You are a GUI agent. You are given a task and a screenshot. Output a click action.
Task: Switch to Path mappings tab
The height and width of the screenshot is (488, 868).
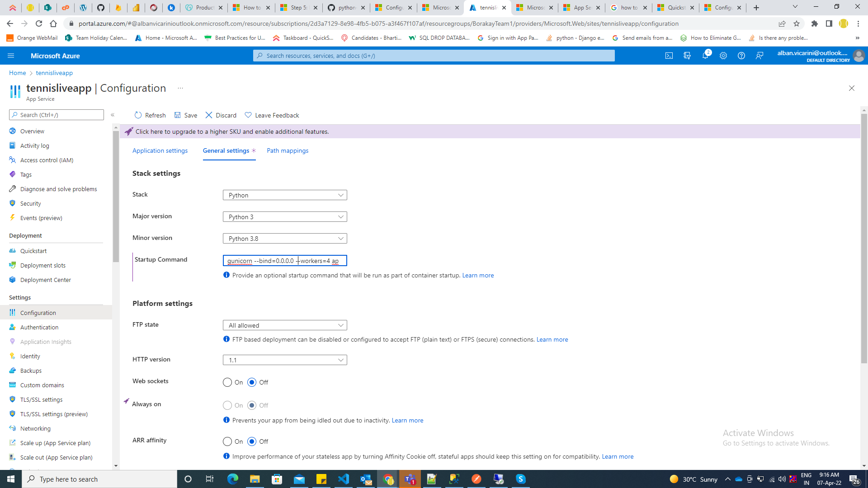click(288, 150)
